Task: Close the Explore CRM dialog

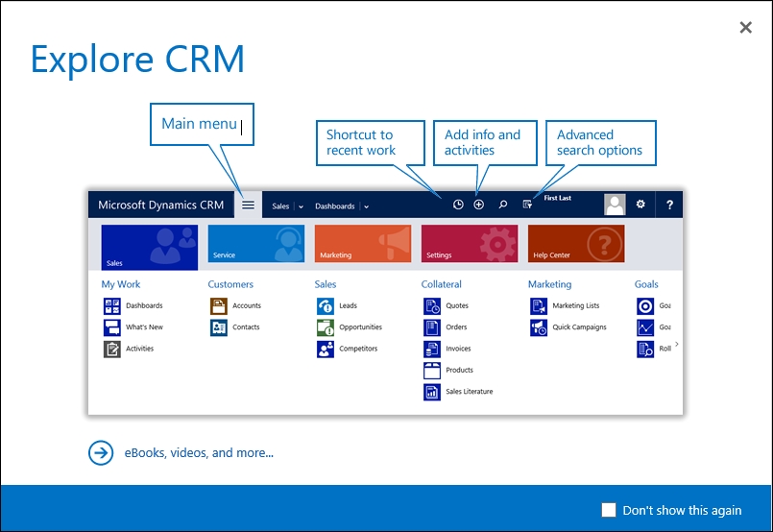Action: point(745,27)
